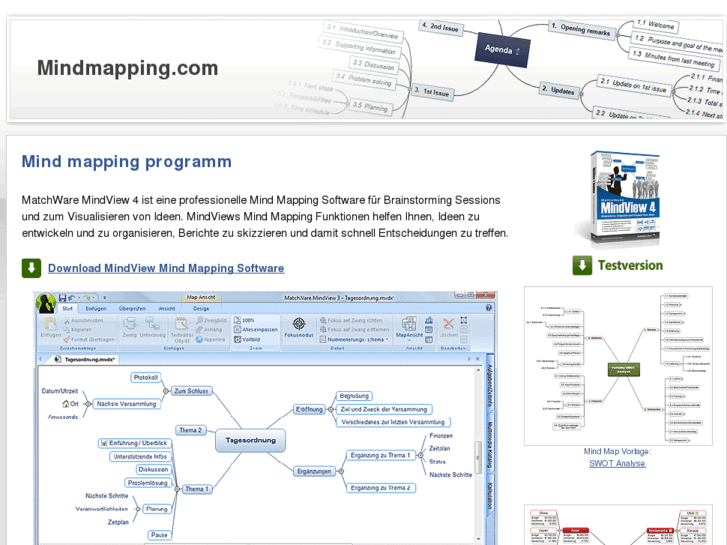Click Download MindView Mind Mapping Software link

point(166,268)
